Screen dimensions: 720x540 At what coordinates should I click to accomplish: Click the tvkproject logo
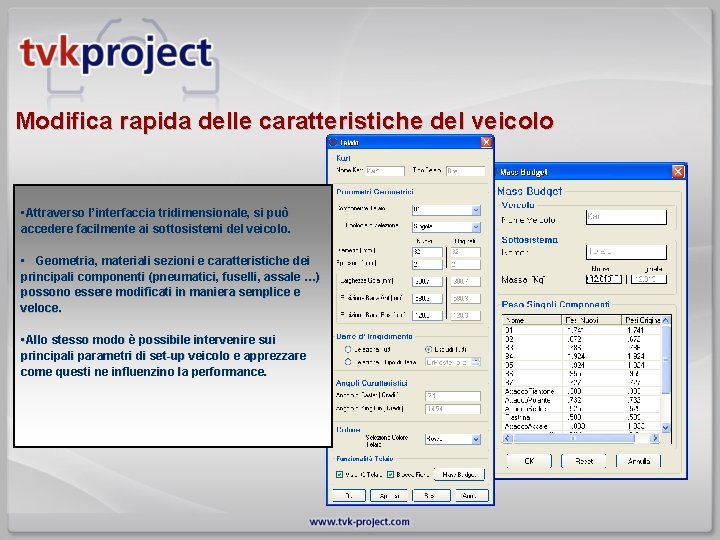coord(115,54)
